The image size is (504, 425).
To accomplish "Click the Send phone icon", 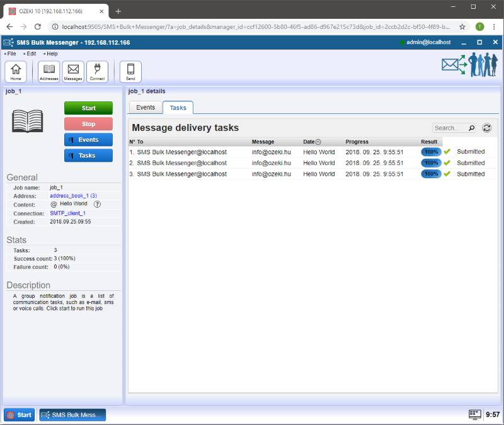I will tap(130, 72).
